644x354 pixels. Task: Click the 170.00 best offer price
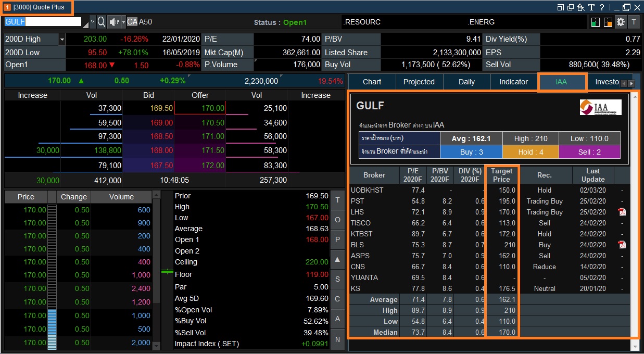pyautogui.click(x=213, y=108)
